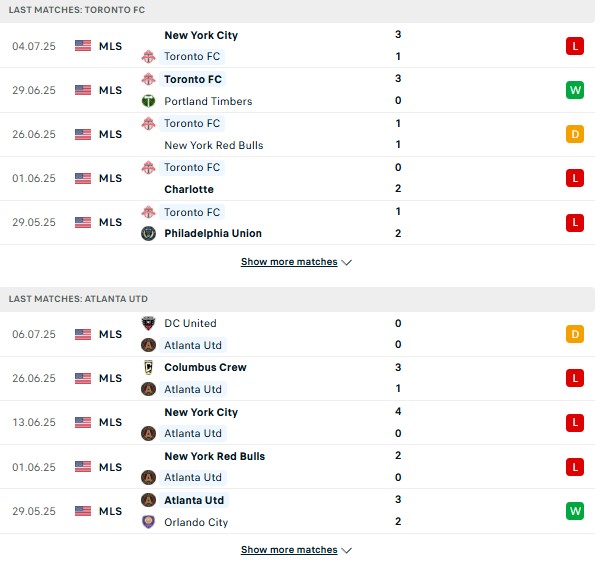Click the Charlotte team name
Screen dimensions: 601x568
coord(189,189)
